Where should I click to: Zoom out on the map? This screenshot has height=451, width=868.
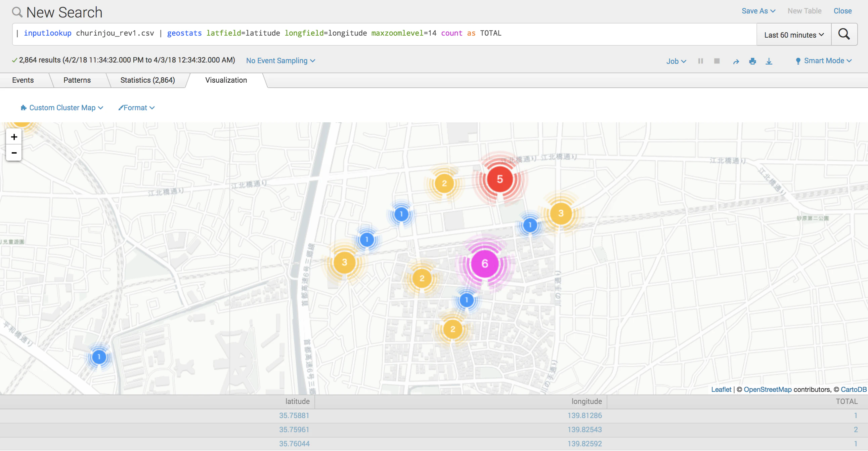click(14, 153)
